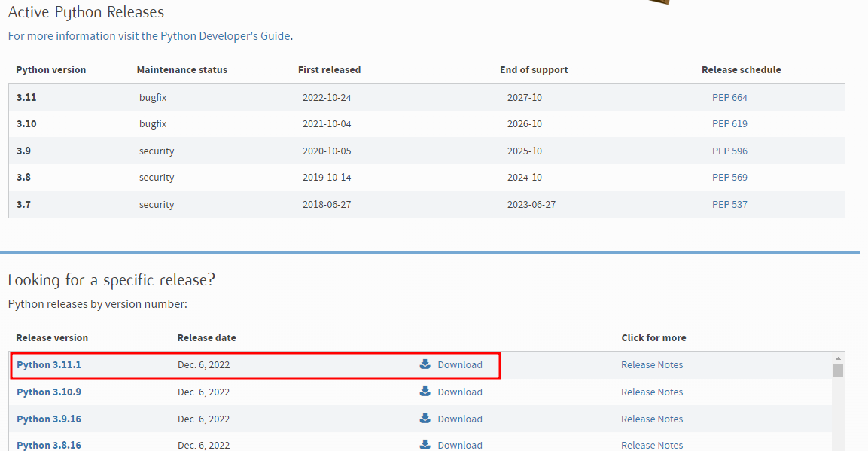The height and width of the screenshot is (451, 868).
Task: Click Download text for Python 3.9.16
Action: coord(460,419)
